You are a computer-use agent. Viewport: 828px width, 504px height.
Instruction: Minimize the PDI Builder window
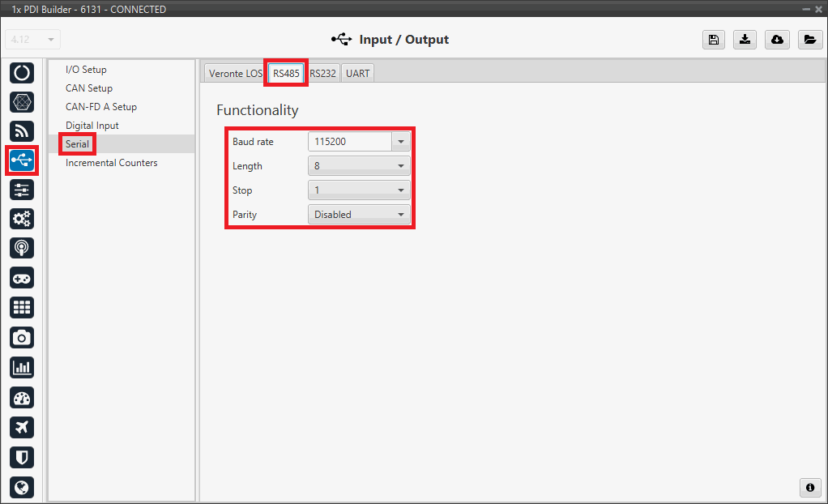pyautogui.click(x=806, y=9)
